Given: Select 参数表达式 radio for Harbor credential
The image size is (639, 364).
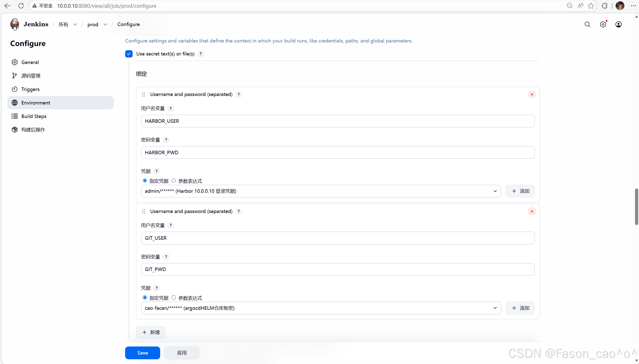Looking at the screenshot, I should pos(174,180).
